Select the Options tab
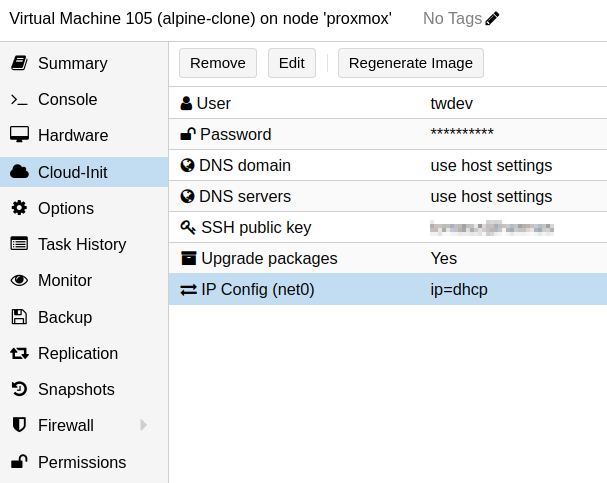This screenshot has height=483, width=607. coord(84,208)
